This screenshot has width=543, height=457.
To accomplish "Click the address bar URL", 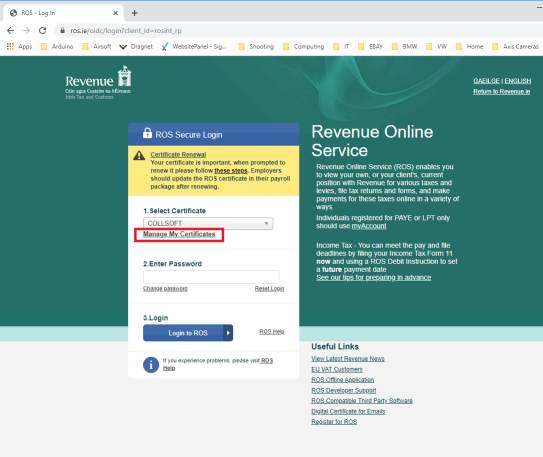I will click(126, 30).
